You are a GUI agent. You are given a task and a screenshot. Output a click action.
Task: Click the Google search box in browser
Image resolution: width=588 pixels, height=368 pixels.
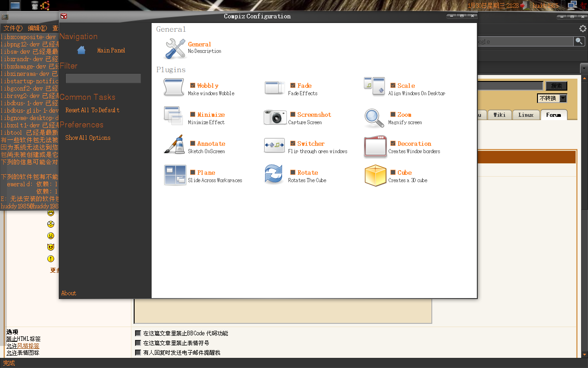526,41
